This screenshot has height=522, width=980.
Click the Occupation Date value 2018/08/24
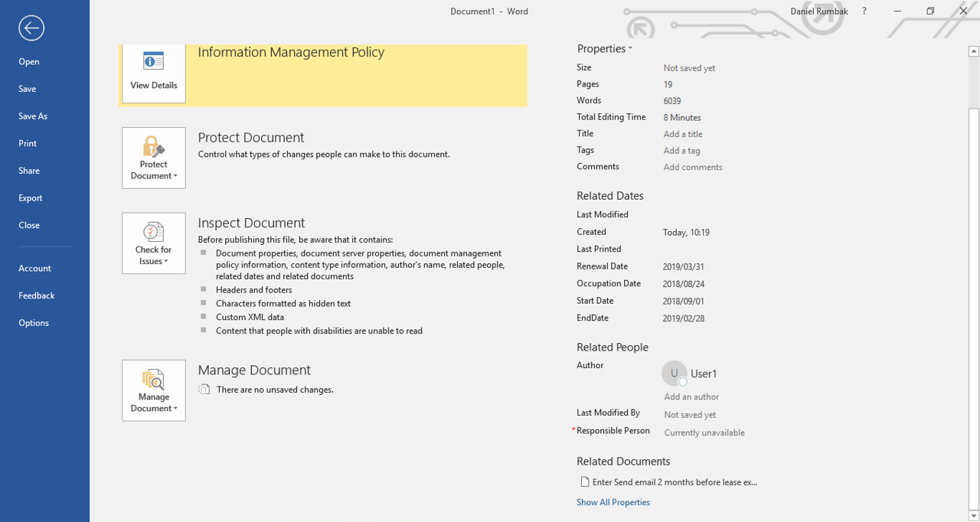(x=684, y=284)
